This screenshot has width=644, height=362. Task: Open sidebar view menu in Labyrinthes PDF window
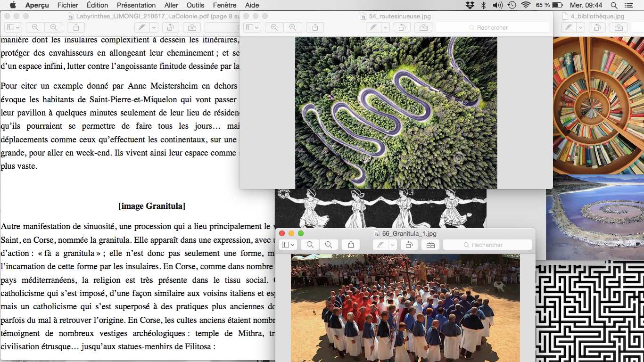click(x=13, y=27)
